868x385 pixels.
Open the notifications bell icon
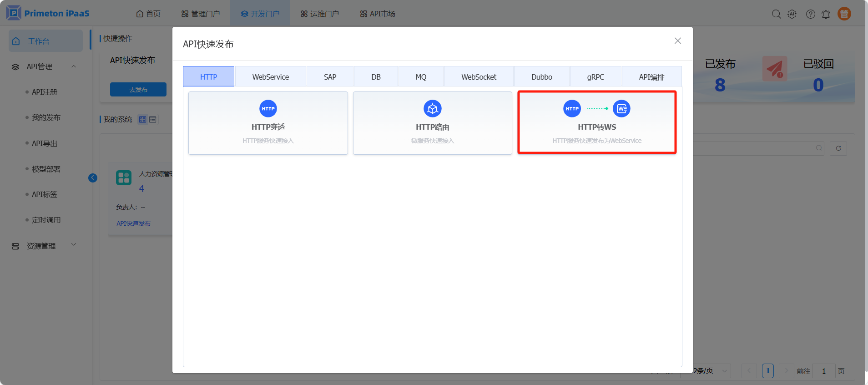826,14
